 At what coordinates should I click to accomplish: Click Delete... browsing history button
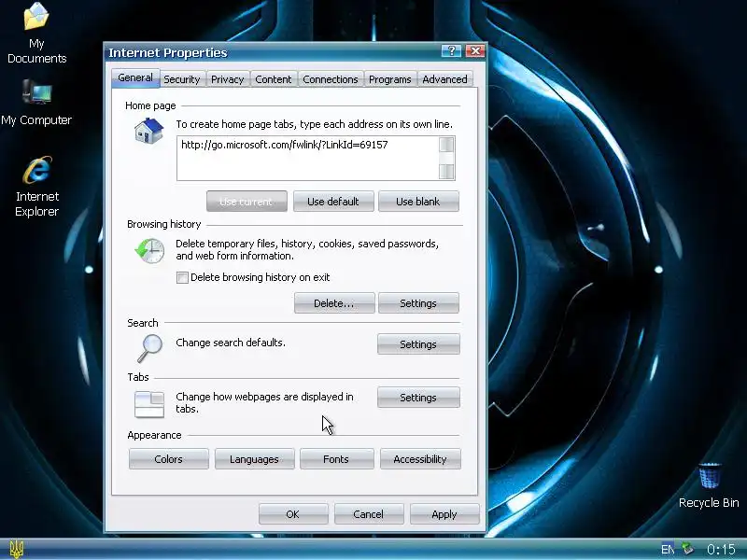tap(334, 303)
